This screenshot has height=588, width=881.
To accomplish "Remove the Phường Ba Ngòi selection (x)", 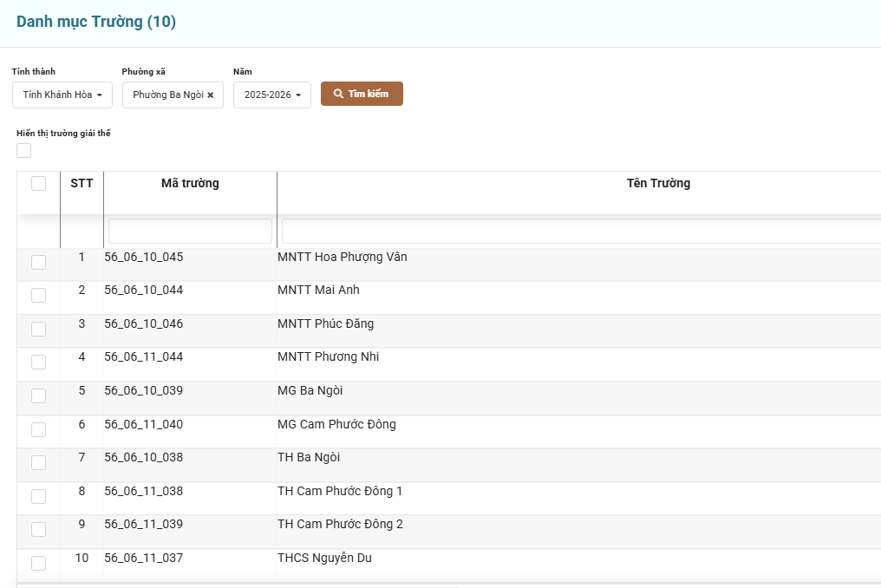I will tap(210, 95).
